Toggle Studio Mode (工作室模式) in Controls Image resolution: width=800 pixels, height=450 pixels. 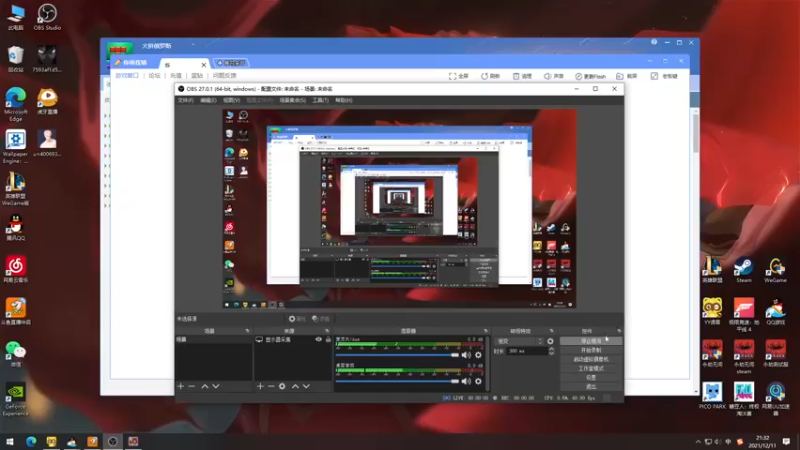591,368
